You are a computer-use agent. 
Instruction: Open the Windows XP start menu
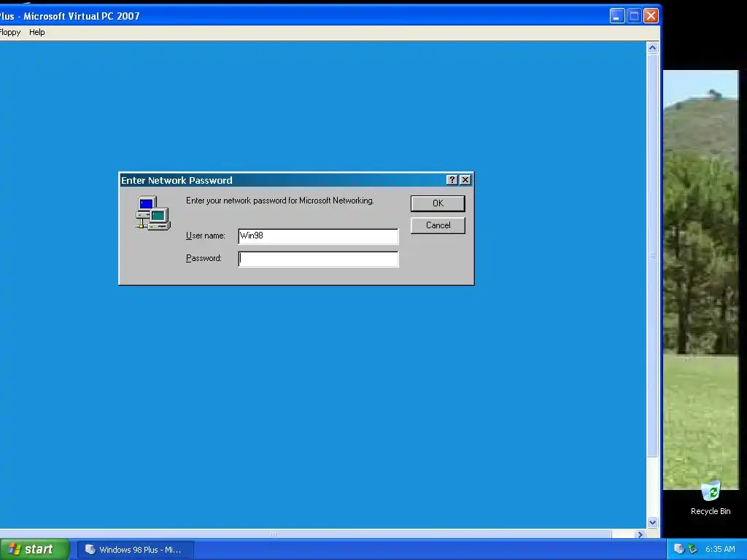click(34, 550)
